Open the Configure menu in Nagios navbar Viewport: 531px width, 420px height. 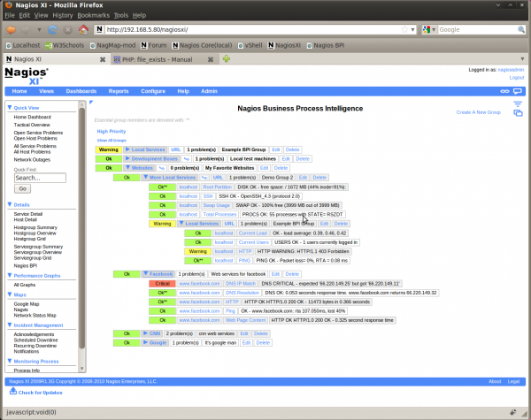click(152, 91)
